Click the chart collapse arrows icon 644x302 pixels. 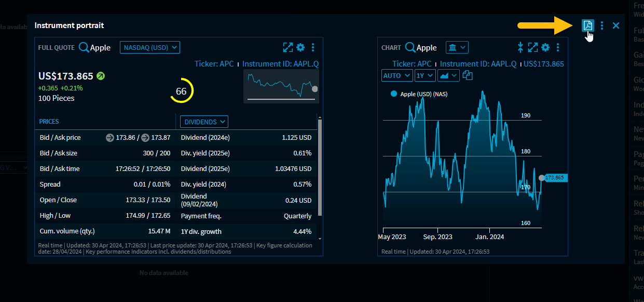point(520,47)
